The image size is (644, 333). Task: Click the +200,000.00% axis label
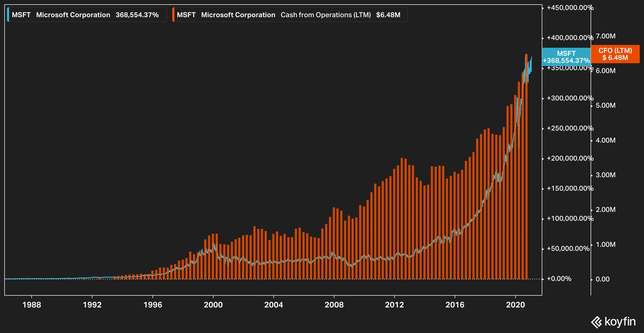[x=570, y=158]
